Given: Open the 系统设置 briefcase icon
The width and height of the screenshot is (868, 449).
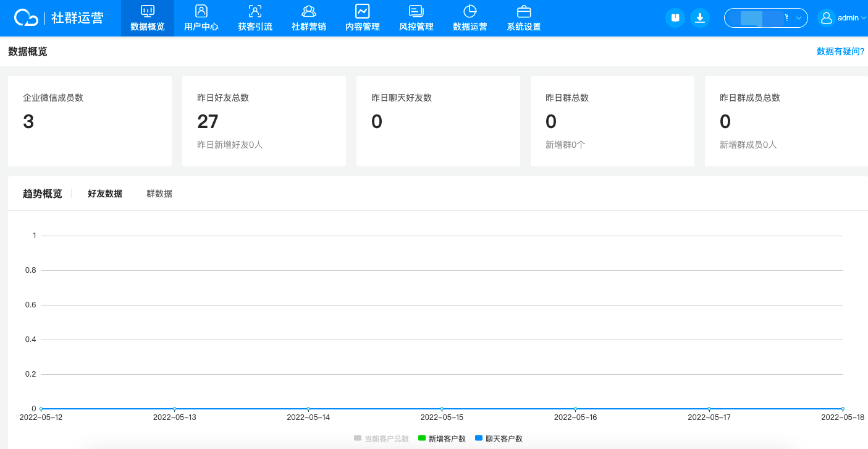Looking at the screenshot, I should [524, 11].
